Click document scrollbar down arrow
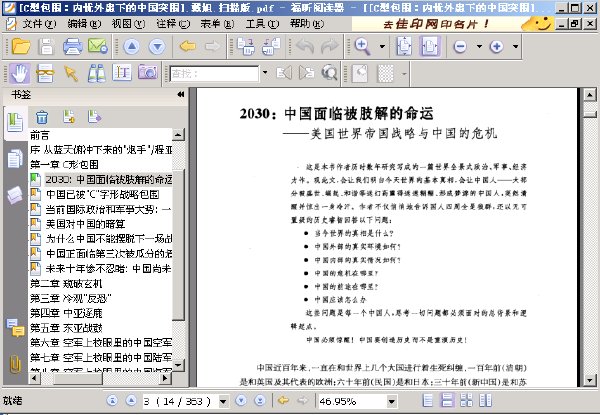 tap(589, 380)
